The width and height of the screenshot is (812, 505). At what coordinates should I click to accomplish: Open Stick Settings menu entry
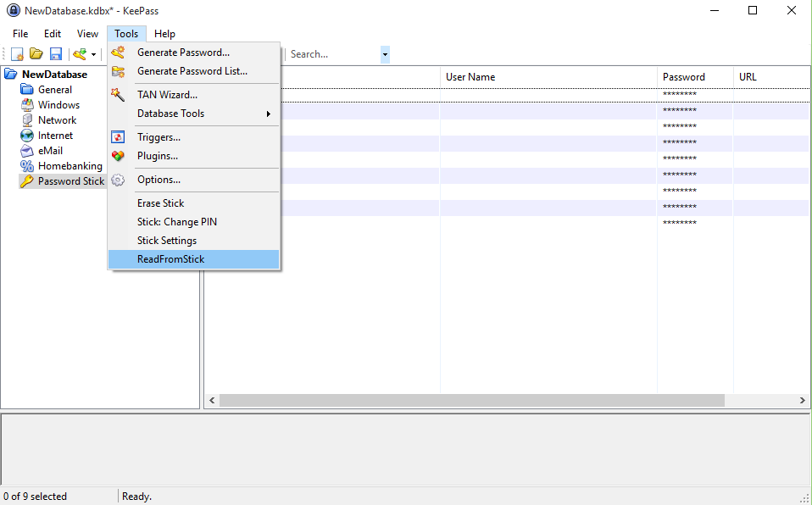(194, 241)
